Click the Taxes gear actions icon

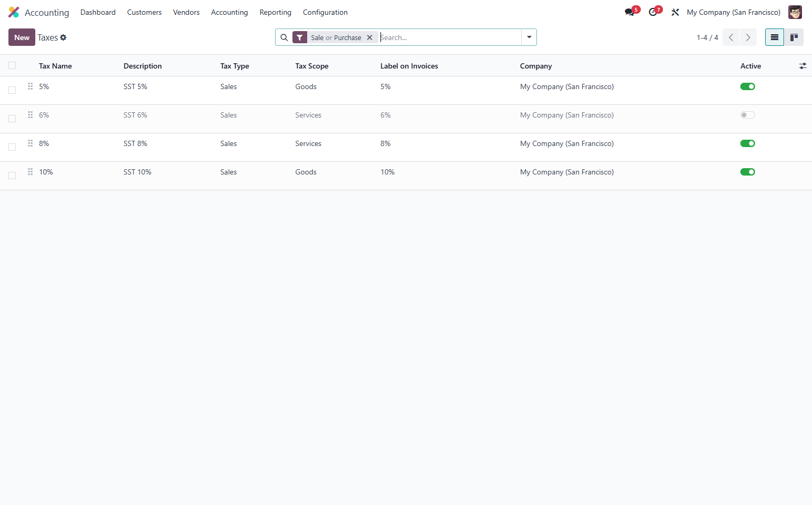[x=63, y=37]
